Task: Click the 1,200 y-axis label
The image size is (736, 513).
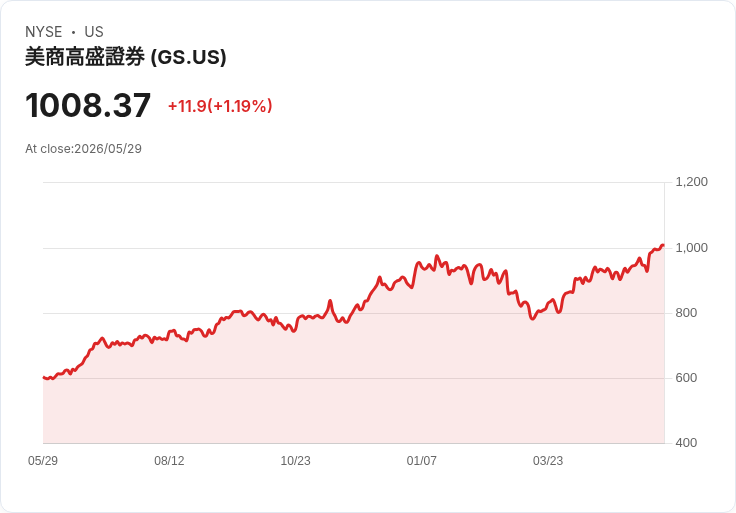Action: 691,182
